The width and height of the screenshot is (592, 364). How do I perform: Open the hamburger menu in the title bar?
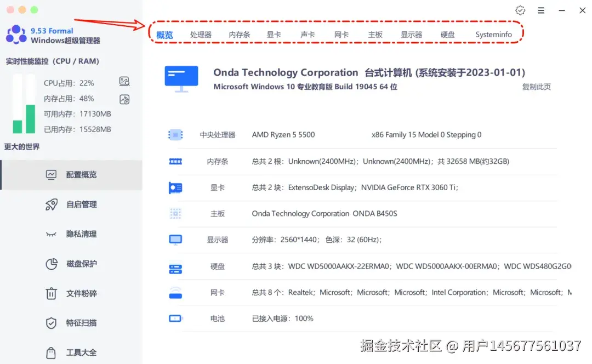541,10
